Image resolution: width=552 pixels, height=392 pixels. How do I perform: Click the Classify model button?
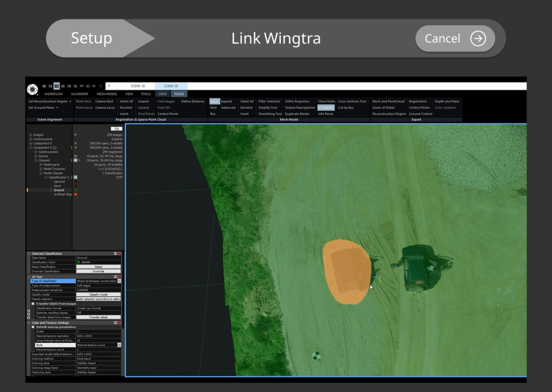pyautogui.click(x=98, y=295)
